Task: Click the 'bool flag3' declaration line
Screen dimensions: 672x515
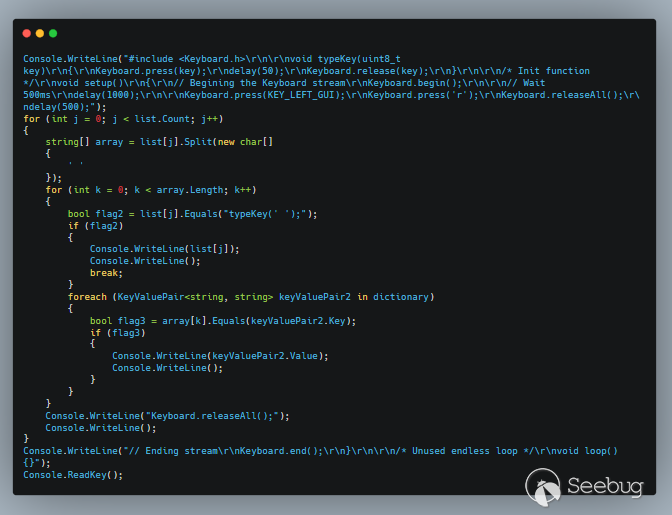Action: [x=222, y=320]
